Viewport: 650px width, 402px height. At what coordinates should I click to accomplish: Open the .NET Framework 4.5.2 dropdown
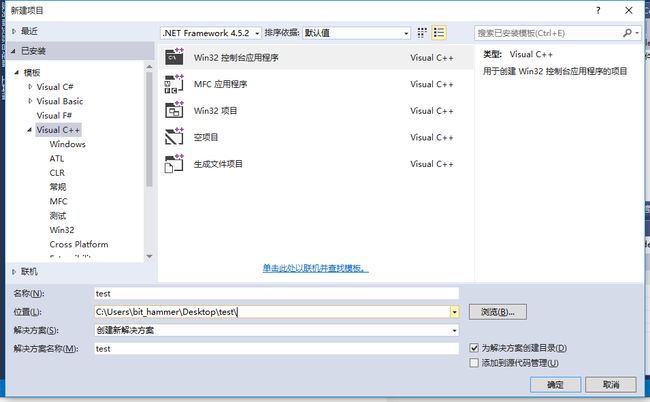click(211, 33)
